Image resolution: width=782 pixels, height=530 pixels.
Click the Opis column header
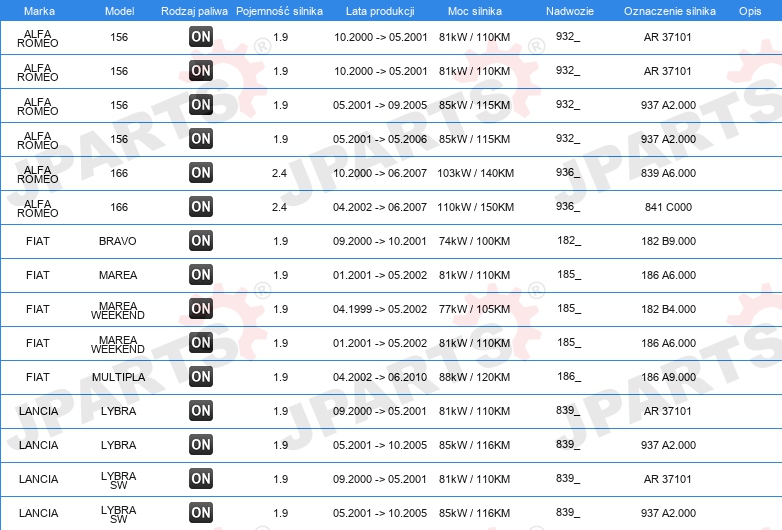point(750,11)
